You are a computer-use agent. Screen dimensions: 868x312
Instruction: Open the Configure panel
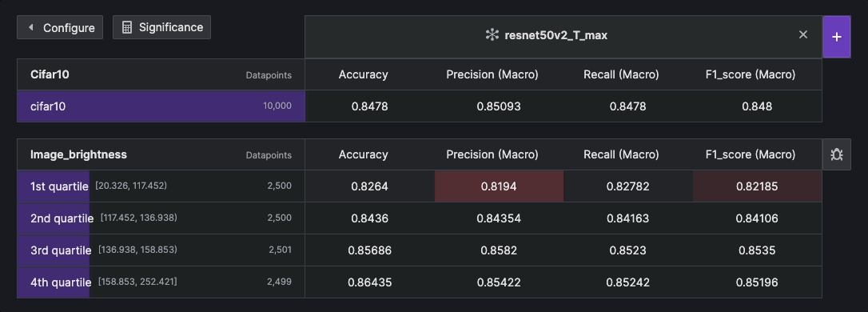[x=60, y=27]
